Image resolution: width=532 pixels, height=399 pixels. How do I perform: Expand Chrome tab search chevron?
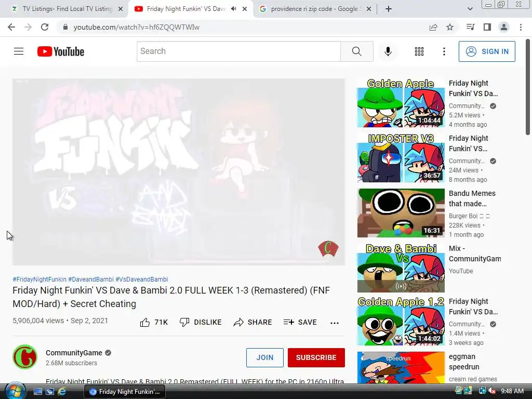click(x=470, y=9)
